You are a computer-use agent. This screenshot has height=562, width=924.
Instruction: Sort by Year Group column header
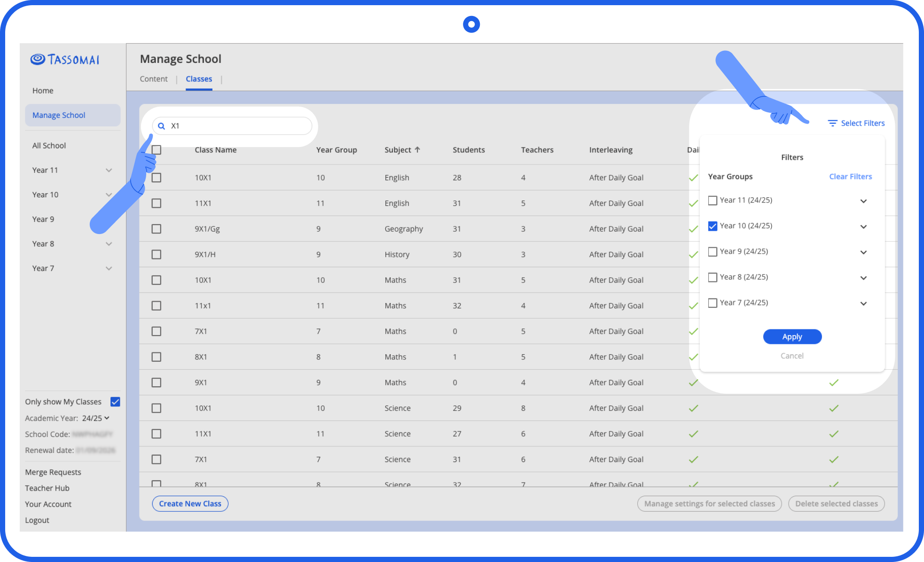pos(337,150)
